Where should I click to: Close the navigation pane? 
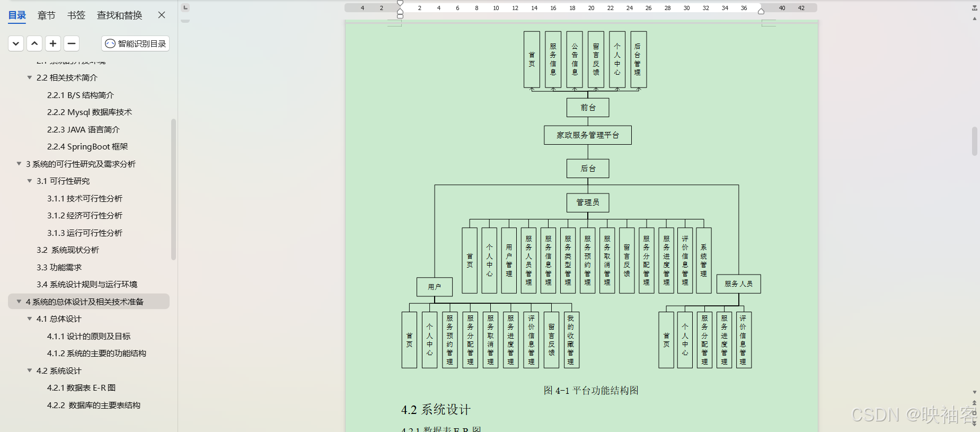[162, 15]
